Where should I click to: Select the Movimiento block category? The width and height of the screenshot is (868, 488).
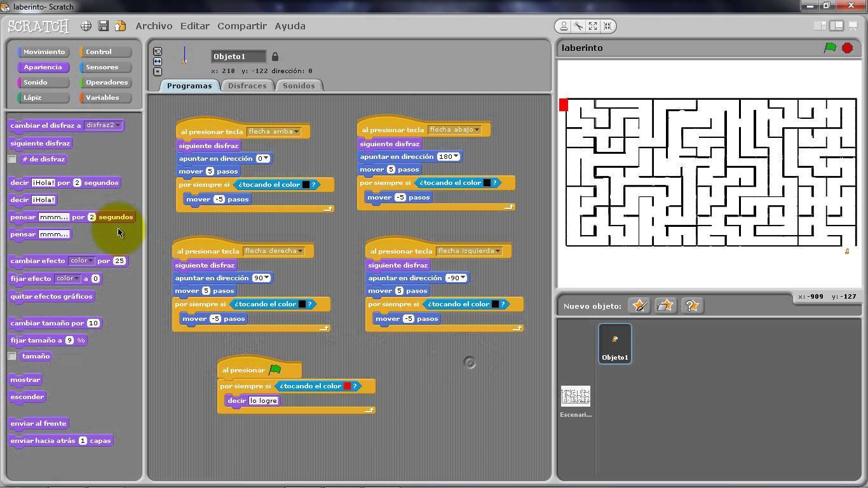(x=44, y=52)
